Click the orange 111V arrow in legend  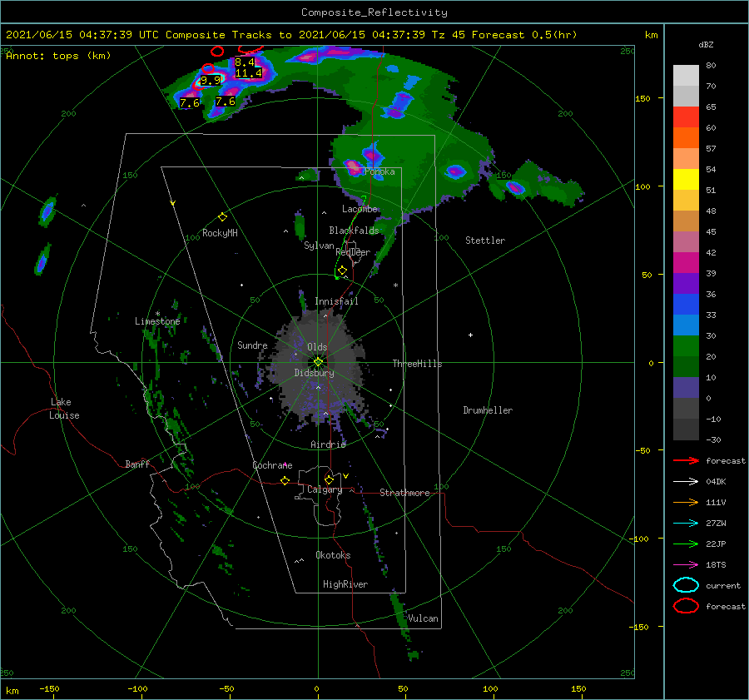[686, 502]
